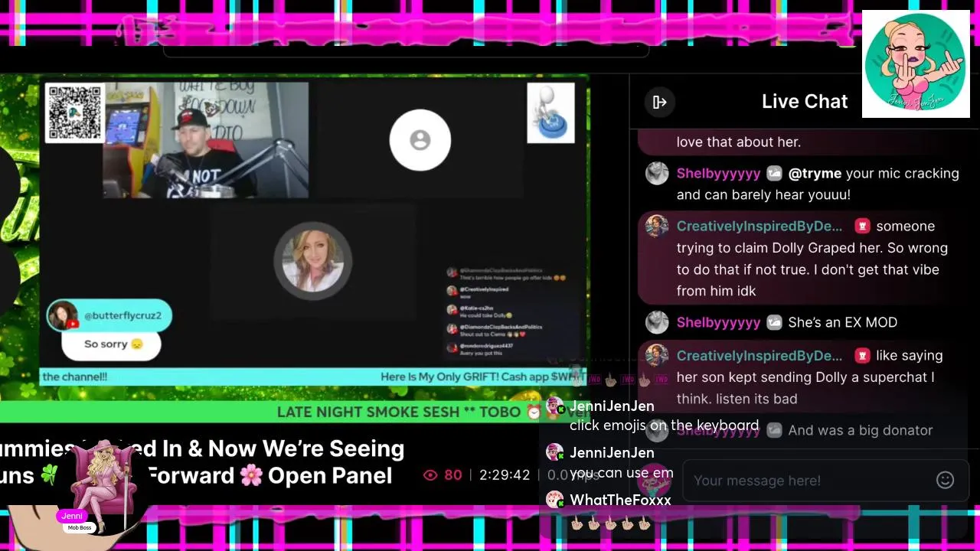Screen dimensions: 980x551
Task: Click JenniJenJen name above 'click emojis on the keyboard'
Action: 612,406
